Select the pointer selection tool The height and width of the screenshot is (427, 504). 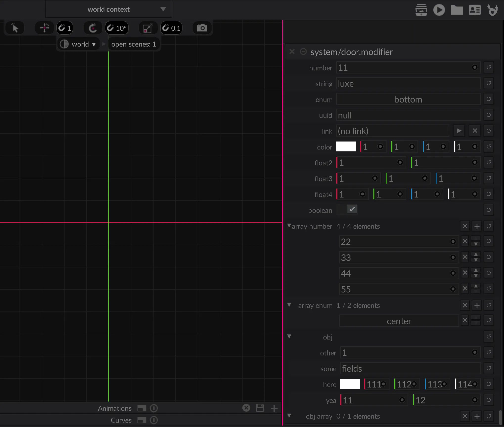(15, 28)
